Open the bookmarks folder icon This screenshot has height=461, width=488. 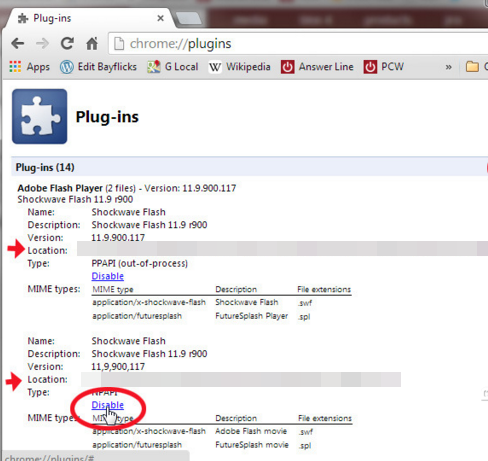pyautogui.click(x=472, y=67)
